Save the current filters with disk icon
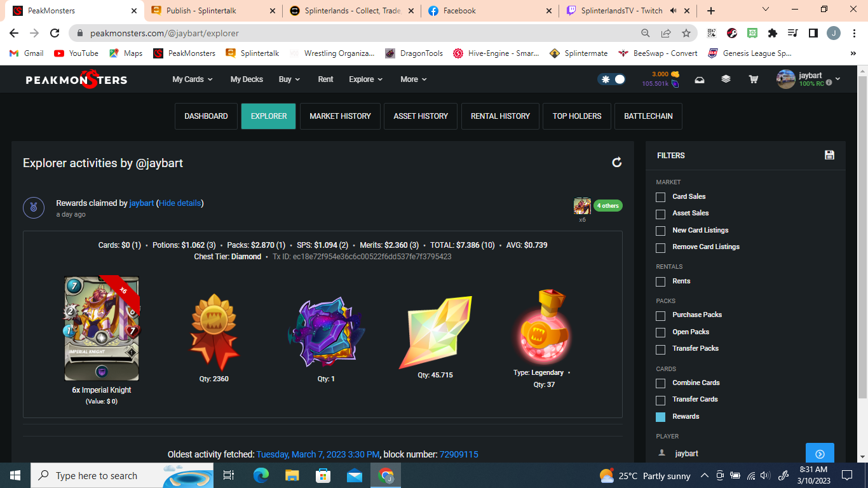Screen dimensions: 868x488 [829, 155]
